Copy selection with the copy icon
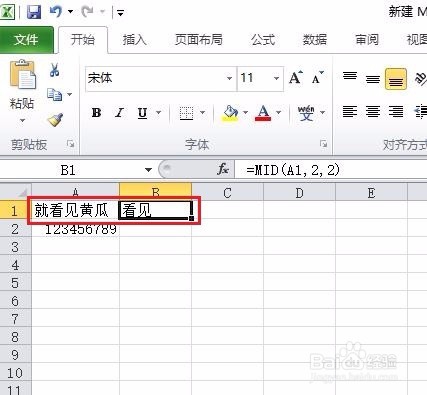Screen dimensions: 427x395 54,95
